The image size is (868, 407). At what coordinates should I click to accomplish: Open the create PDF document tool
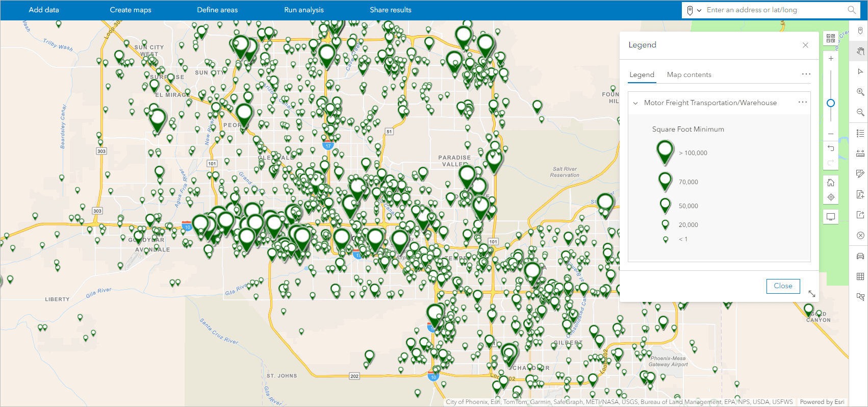click(860, 194)
